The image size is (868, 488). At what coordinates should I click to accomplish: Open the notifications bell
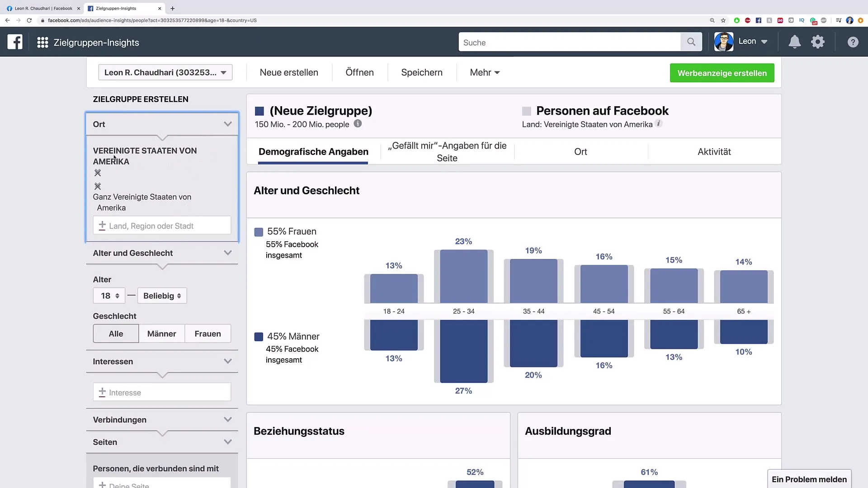pyautogui.click(x=794, y=42)
